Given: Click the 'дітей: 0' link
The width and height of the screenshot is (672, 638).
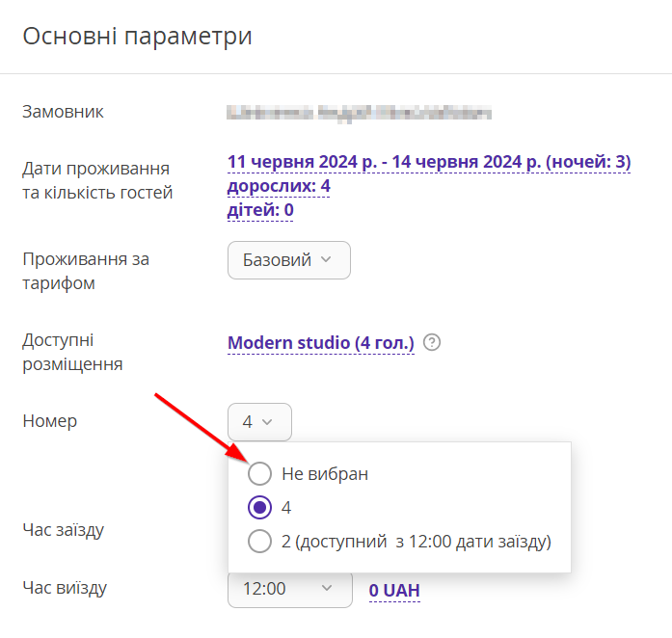Looking at the screenshot, I should pos(260,210).
